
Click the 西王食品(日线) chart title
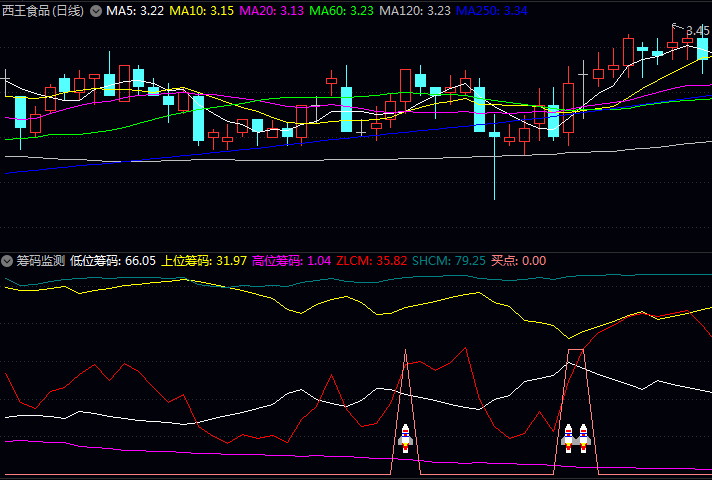click(44, 11)
